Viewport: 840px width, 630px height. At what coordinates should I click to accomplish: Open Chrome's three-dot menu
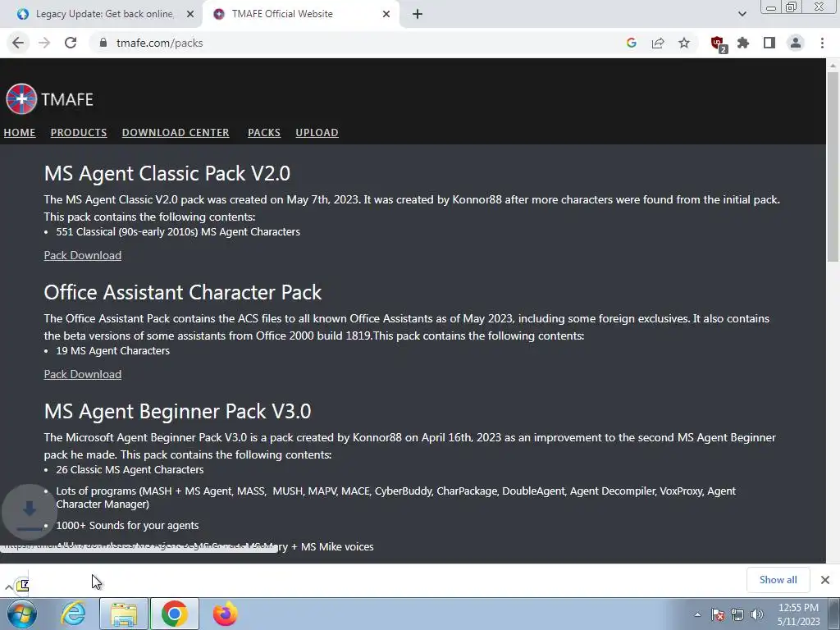tap(822, 43)
